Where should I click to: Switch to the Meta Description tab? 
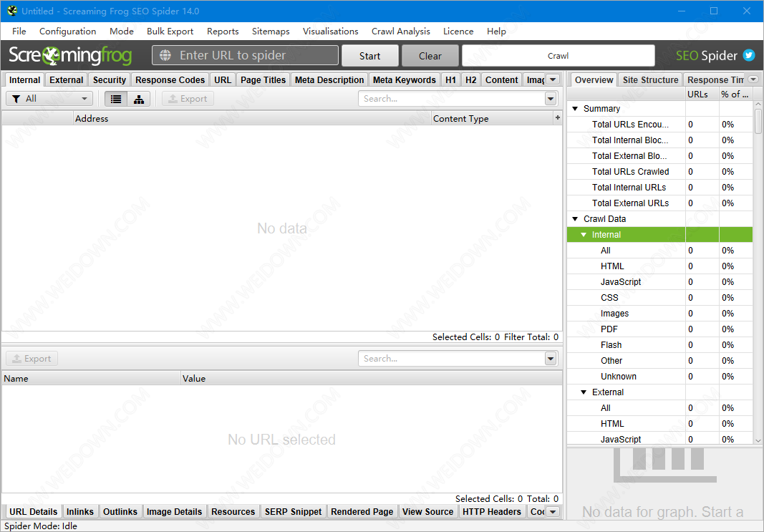point(329,80)
